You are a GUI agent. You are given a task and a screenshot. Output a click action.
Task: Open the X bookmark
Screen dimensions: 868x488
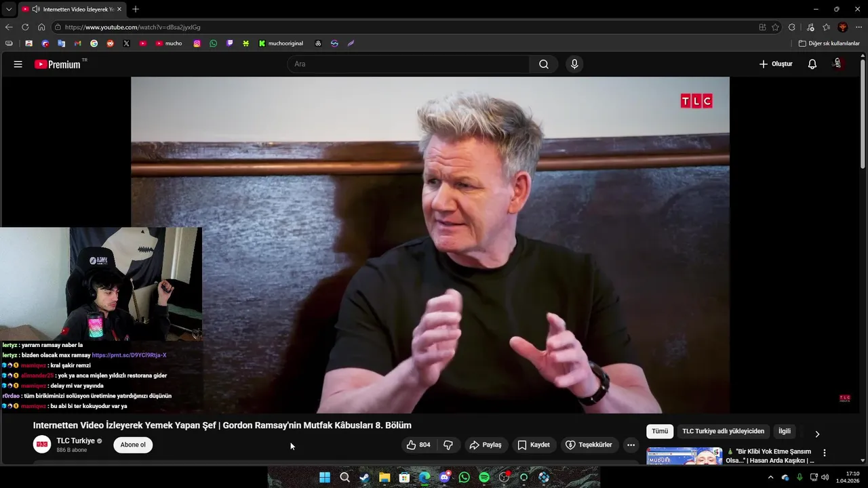[x=126, y=43]
